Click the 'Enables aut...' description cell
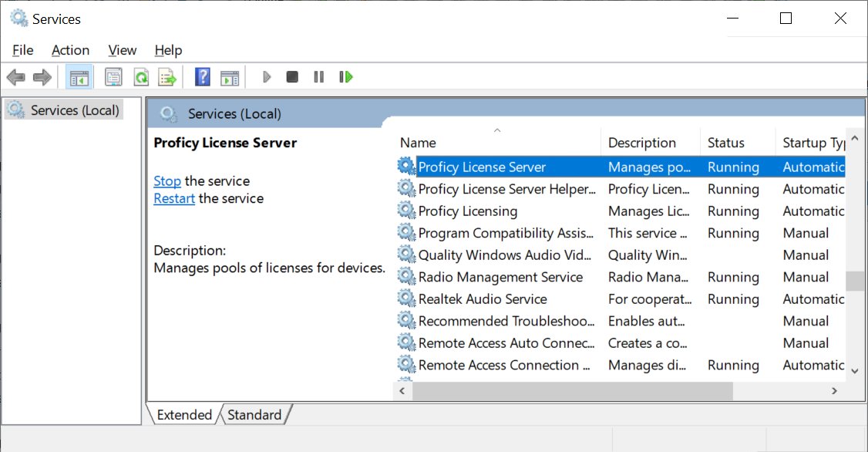 pos(647,322)
